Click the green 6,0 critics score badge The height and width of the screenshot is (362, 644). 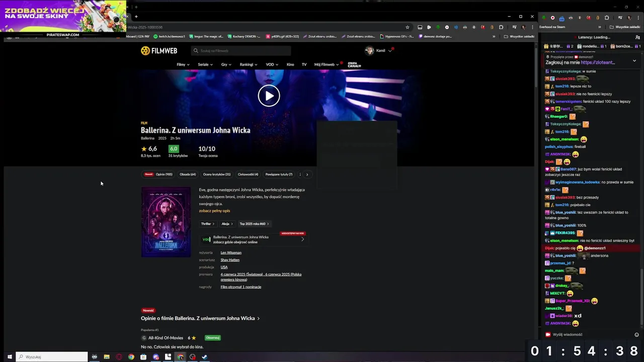[174, 149]
